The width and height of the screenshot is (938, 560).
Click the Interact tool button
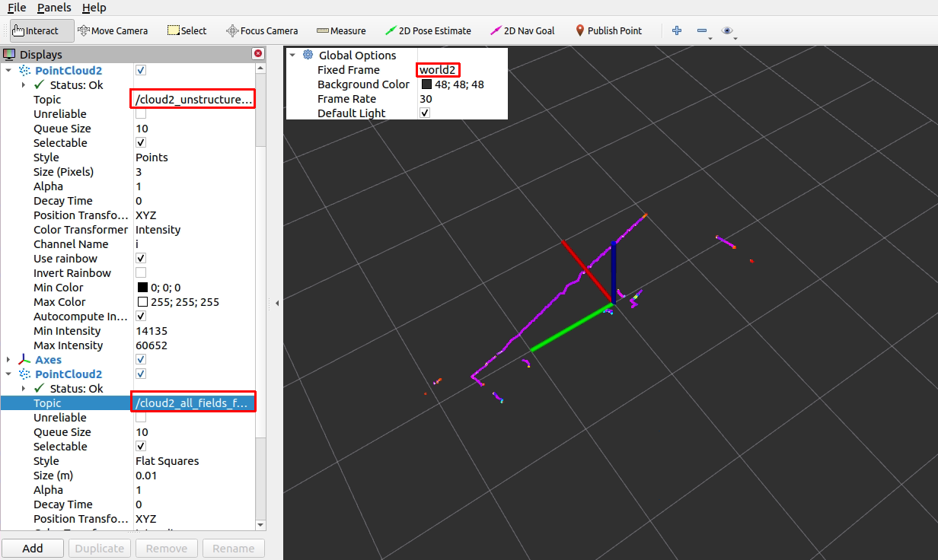36,31
